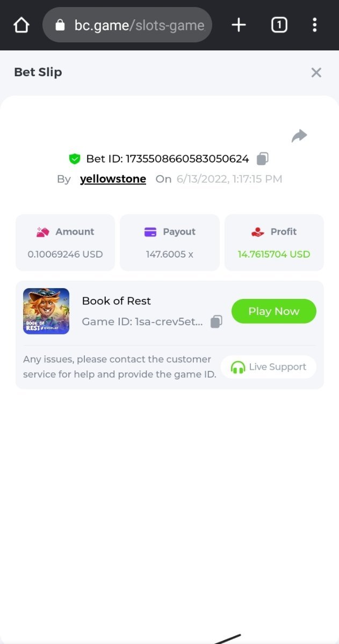Tap the Bet ID number text
This screenshot has height=644, width=339.
pyautogui.click(x=187, y=159)
